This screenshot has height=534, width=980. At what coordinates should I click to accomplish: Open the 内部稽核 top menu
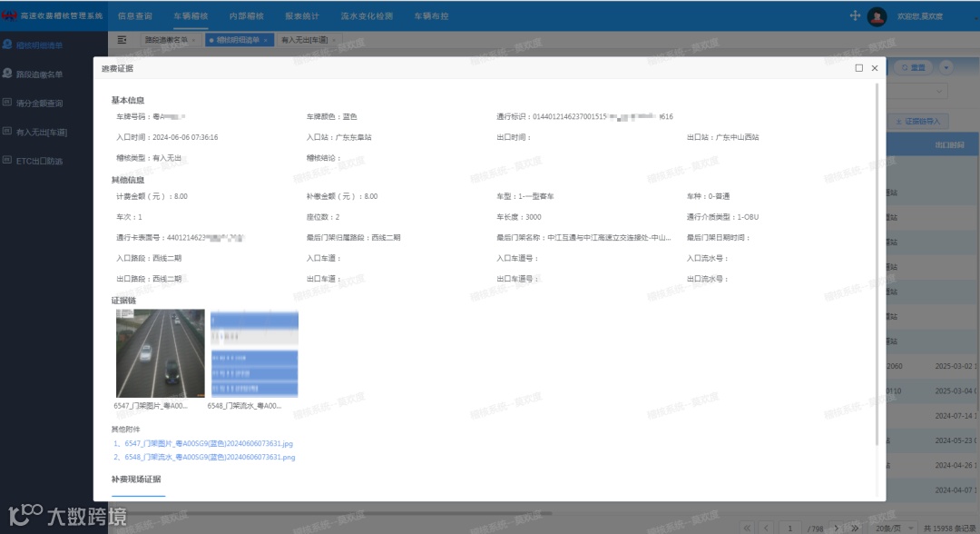pyautogui.click(x=246, y=16)
